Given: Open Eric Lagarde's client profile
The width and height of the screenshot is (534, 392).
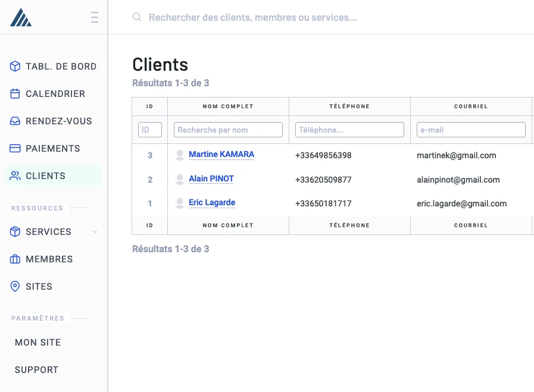Looking at the screenshot, I should point(211,203).
